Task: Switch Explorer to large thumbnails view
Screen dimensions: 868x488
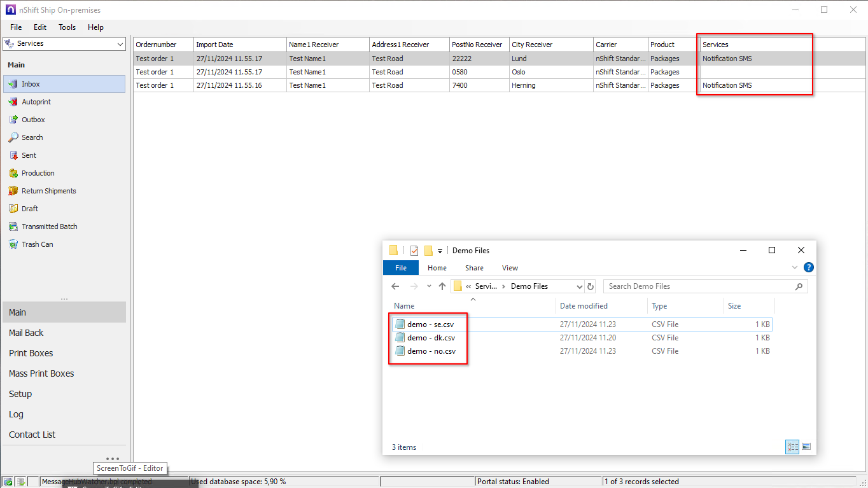Action: (806, 447)
